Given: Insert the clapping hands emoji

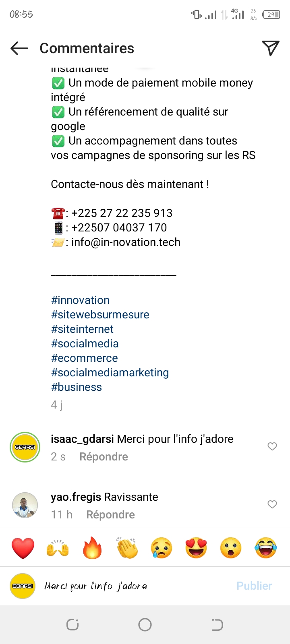Looking at the screenshot, I should (x=127, y=548).
